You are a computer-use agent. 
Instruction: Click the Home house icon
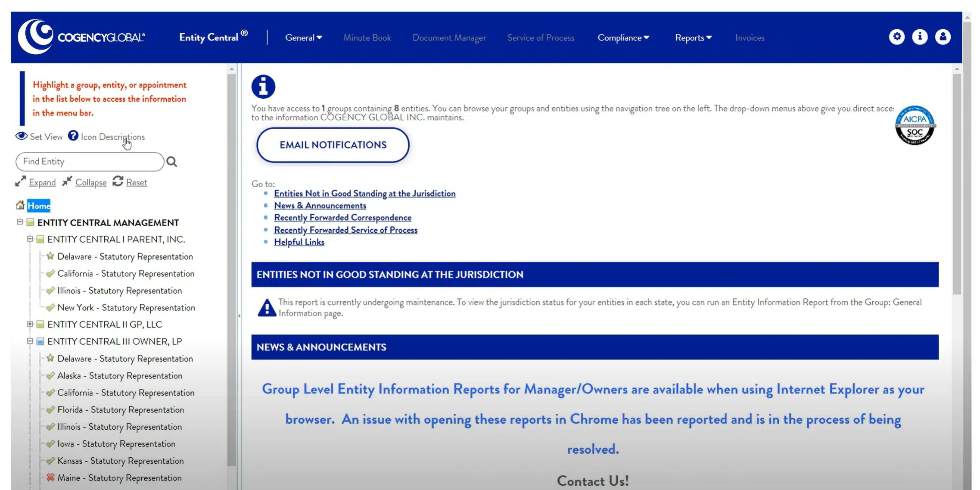point(20,205)
